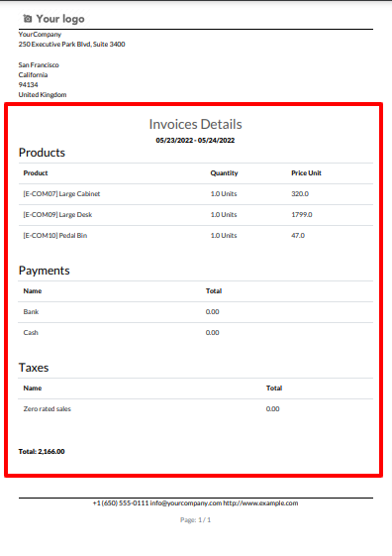Click the Page: 1 / 1 indicator
Image resolution: width=392 pixels, height=556 pixels.
pyautogui.click(x=195, y=520)
